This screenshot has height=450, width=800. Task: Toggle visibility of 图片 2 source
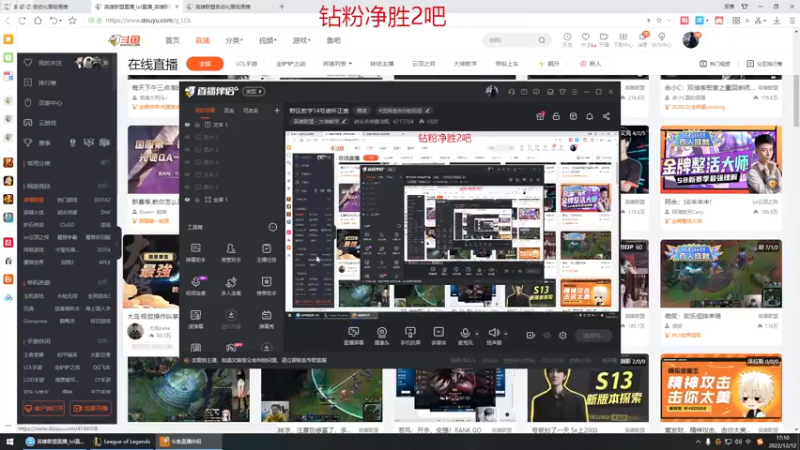tap(187, 149)
